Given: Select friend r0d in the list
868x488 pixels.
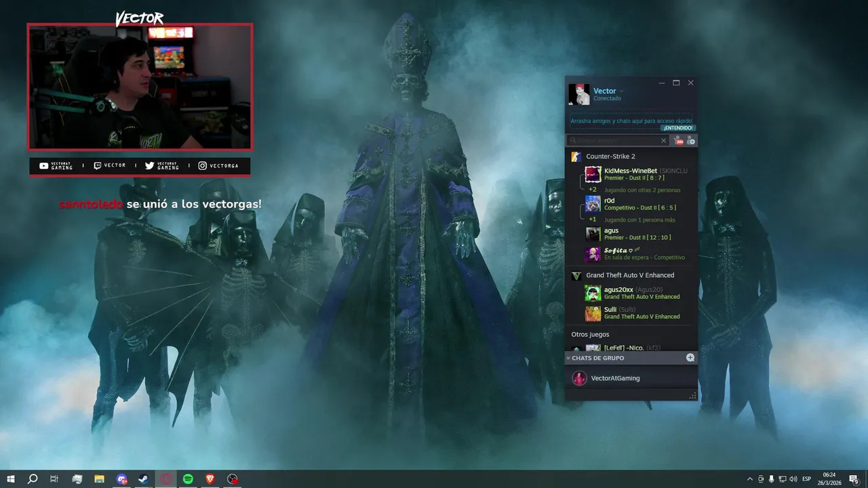Looking at the screenshot, I should pos(639,204).
